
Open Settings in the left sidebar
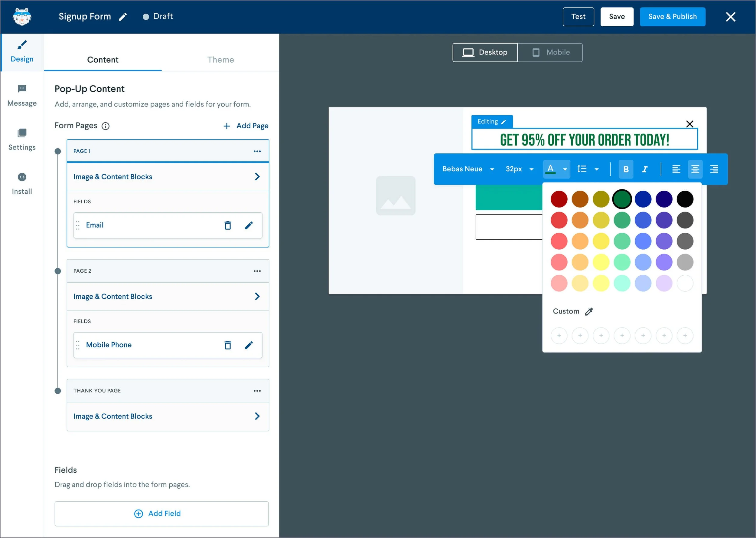[22, 139]
